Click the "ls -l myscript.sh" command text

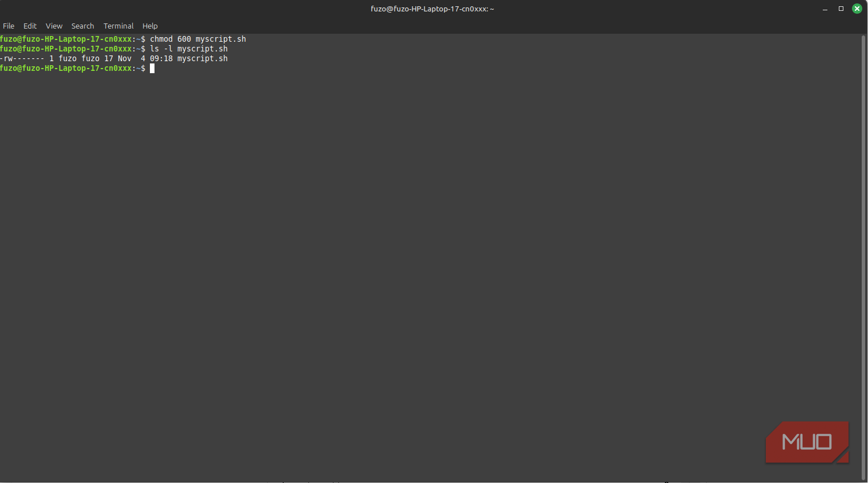coord(189,49)
